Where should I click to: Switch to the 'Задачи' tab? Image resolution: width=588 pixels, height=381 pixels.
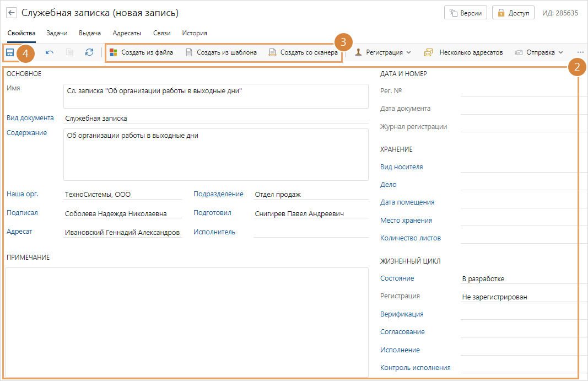[x=57, y=33]
